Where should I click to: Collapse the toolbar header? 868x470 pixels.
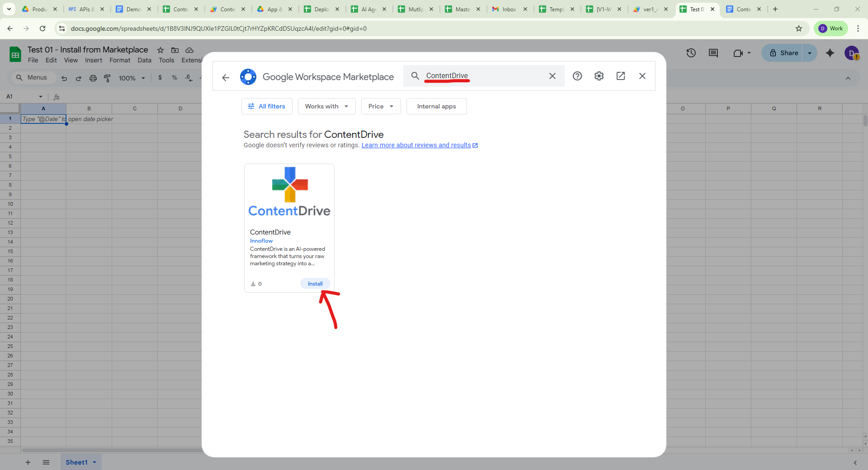848,78
